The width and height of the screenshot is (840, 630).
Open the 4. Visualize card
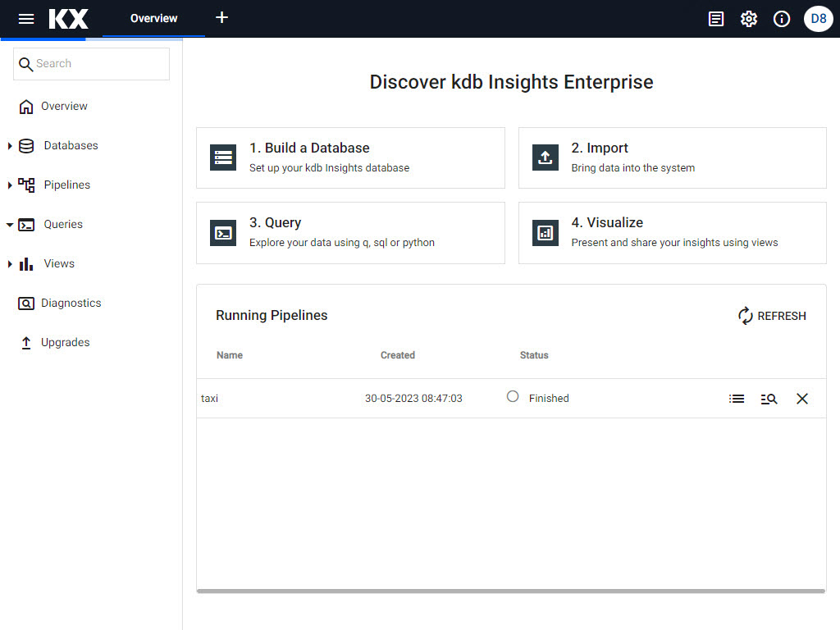tap(673, 233)
